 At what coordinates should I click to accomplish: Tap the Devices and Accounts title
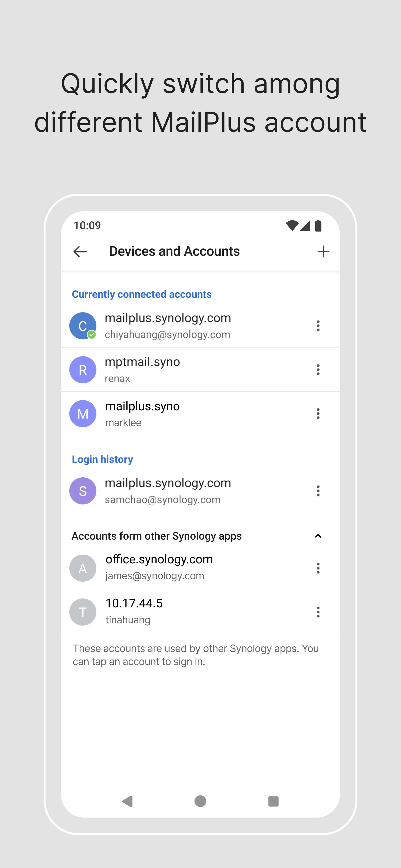click(x=174, y=251)
